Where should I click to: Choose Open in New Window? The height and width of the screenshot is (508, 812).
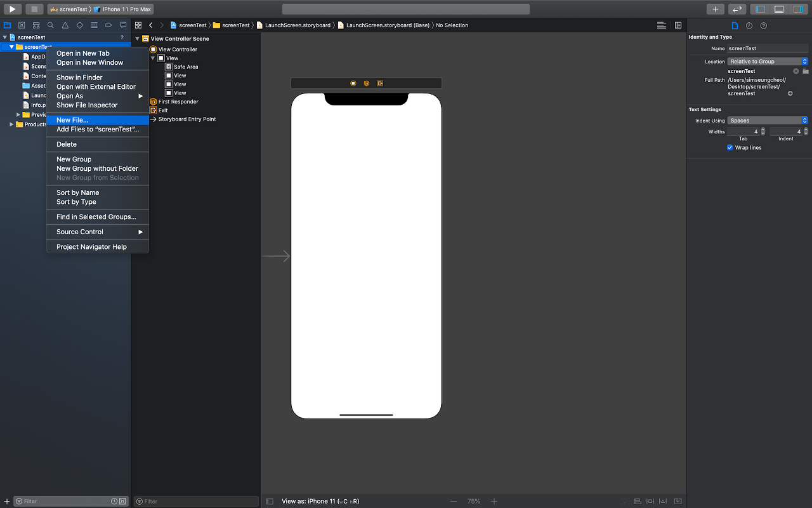(x=98, y=63)
